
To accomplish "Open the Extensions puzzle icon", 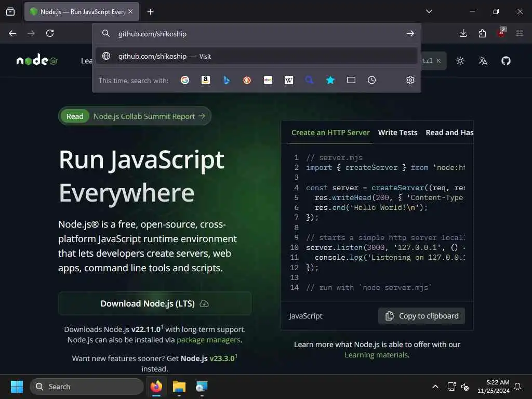I will coord(482,33).
